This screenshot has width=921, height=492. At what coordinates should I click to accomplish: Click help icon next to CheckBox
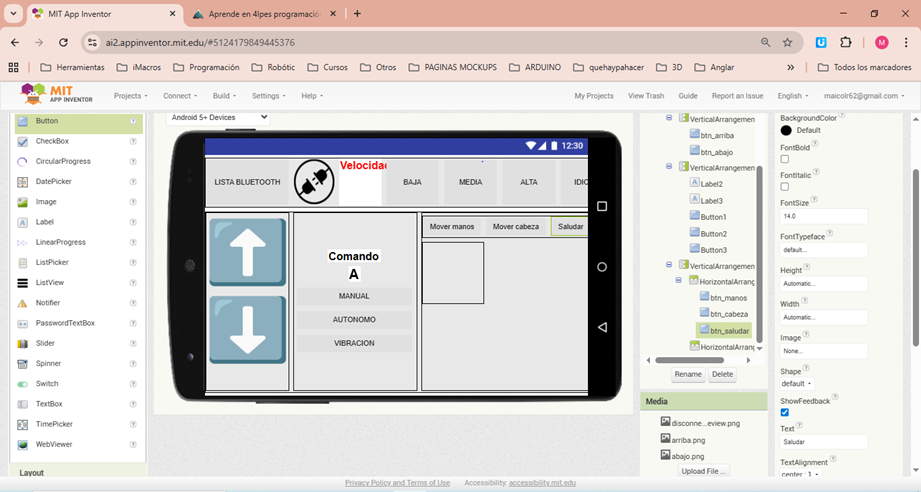click(133, 141)
